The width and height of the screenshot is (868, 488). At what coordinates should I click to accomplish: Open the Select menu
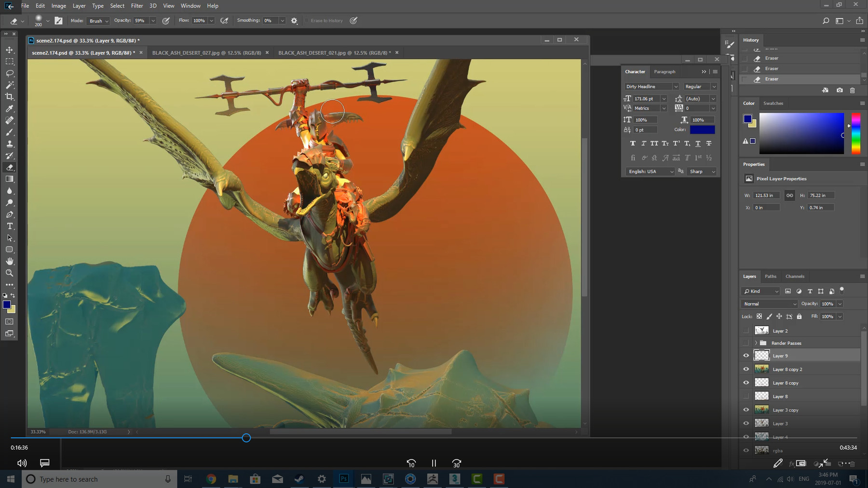click(x=117, y=6)
